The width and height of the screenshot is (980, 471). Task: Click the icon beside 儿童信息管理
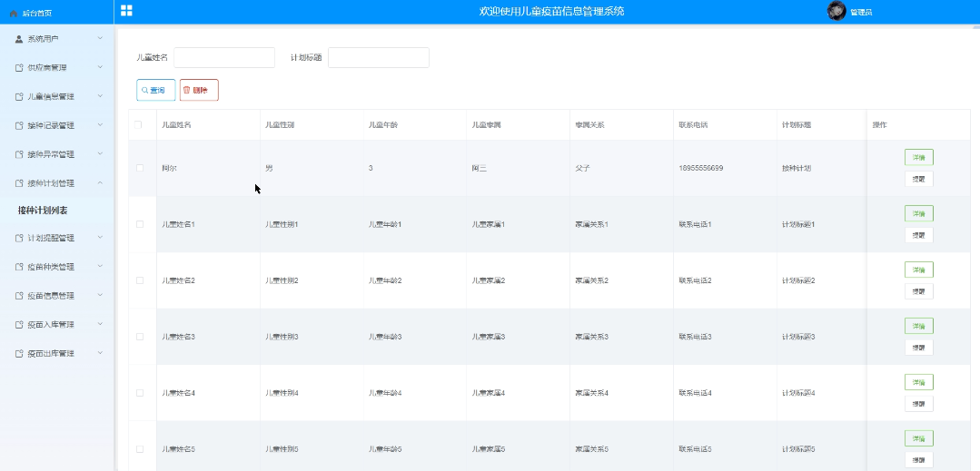click(x=19, y=97)
